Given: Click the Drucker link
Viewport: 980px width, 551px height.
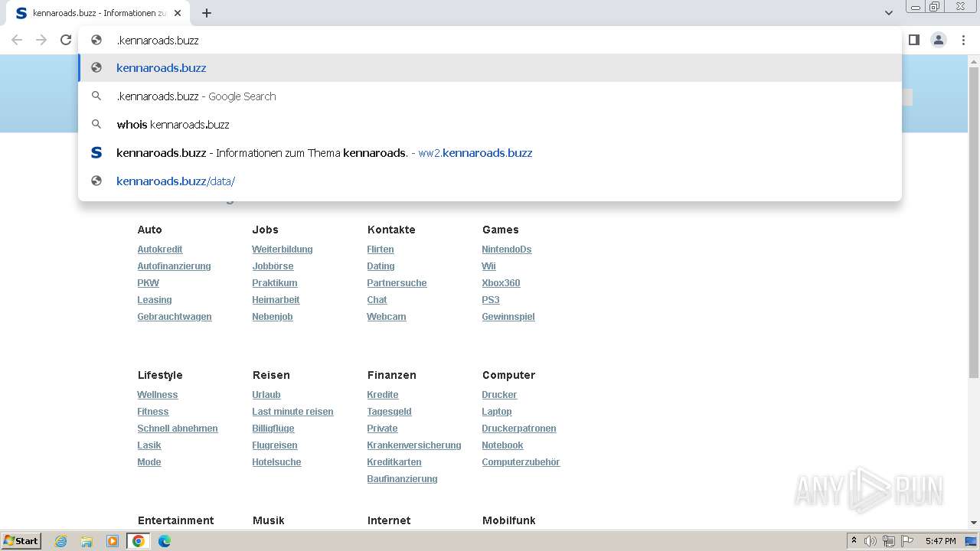Looking at the screenshot, I should tap(499, 395).
